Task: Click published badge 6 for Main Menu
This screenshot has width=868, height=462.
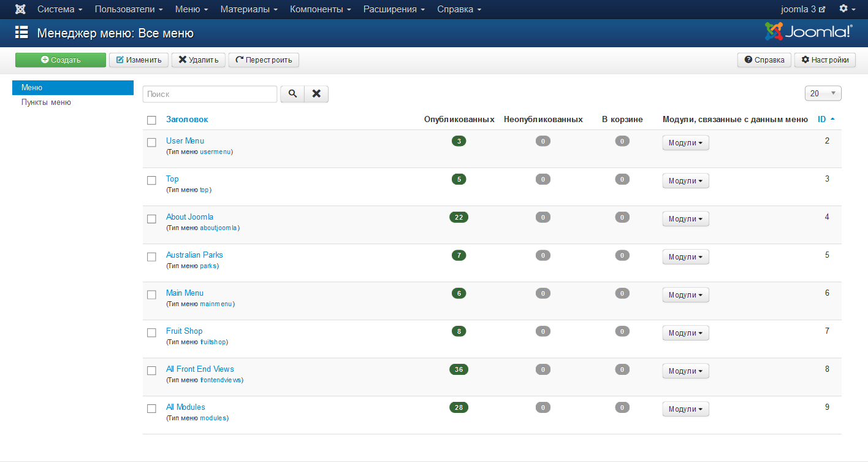Action: [x=459, y=293]
